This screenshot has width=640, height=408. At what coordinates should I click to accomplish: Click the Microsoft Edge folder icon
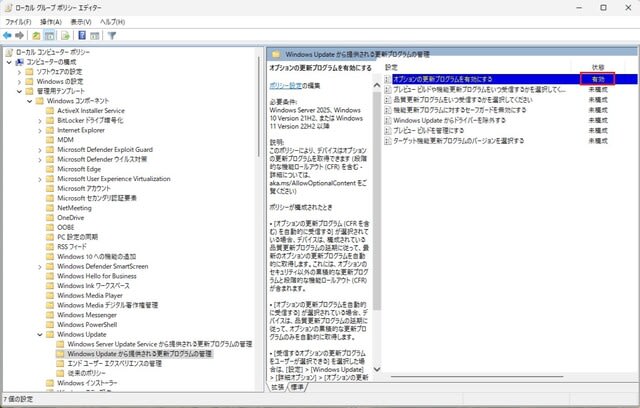point(50,169)
